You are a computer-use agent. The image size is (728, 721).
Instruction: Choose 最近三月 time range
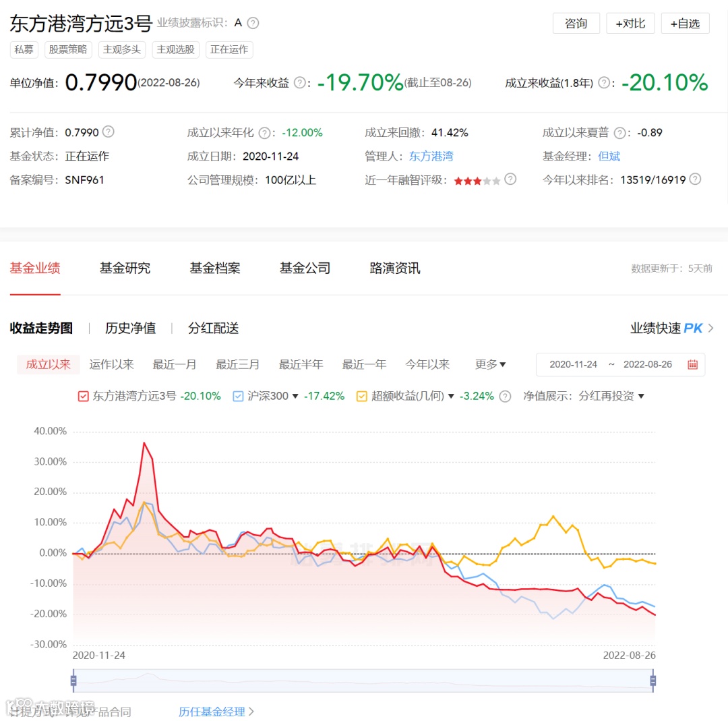click(x=238, y=364)
